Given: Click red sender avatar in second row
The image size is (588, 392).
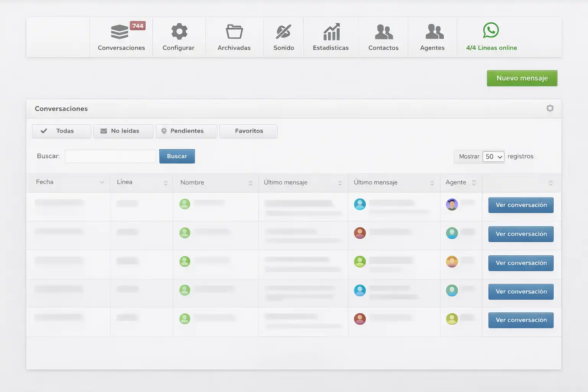Looking at the screenshot, I should point(360,233).
